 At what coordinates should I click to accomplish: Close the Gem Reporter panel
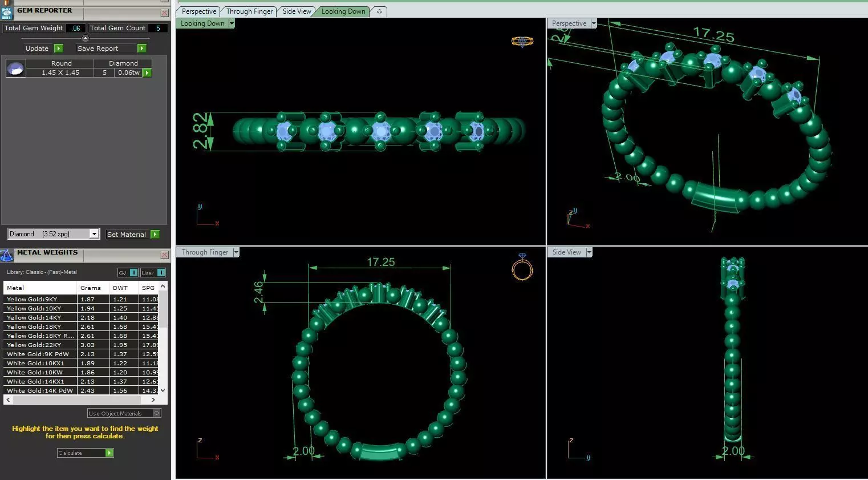coord(164,13)
